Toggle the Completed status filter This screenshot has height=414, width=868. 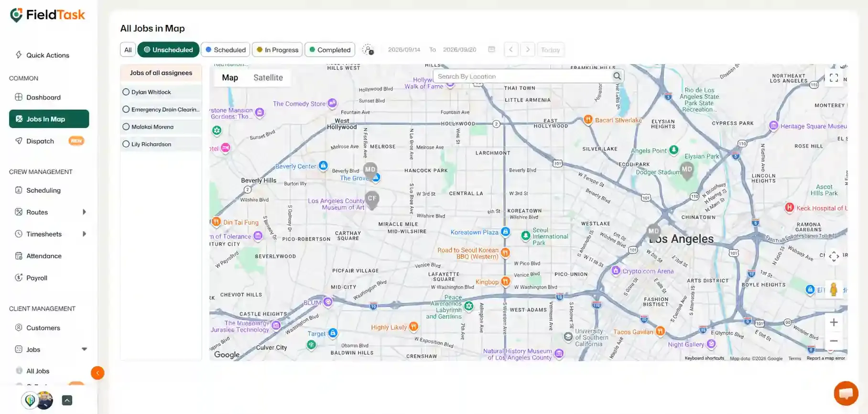tap(330, 49)
